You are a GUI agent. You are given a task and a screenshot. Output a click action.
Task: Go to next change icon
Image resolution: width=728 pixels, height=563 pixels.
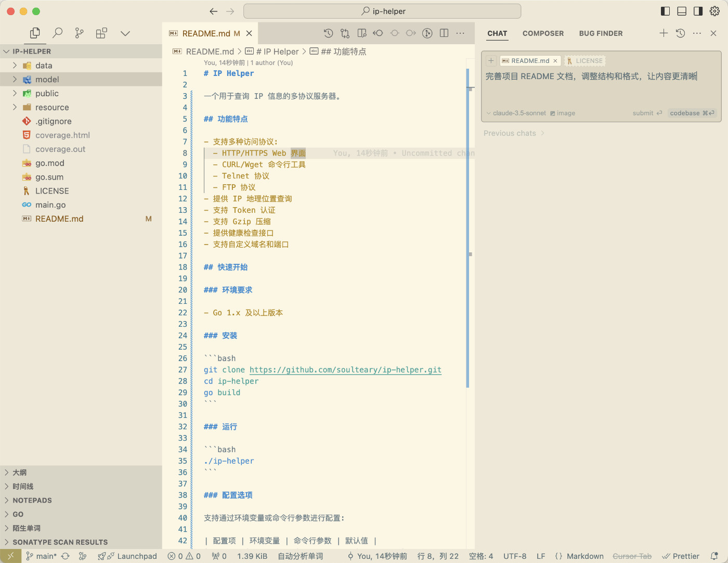[x=411, y=33]
